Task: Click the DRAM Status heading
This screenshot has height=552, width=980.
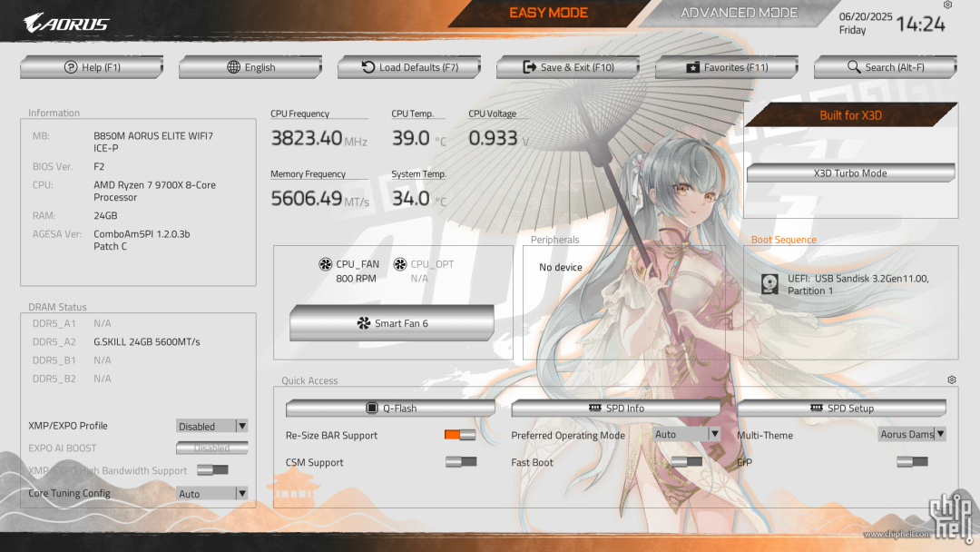Action: coord(57,307)
